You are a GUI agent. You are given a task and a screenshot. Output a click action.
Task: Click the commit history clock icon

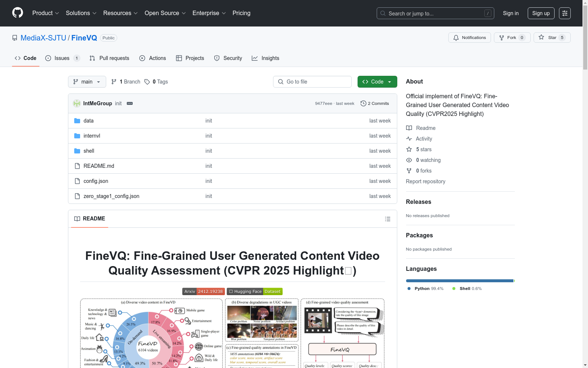tap(363, 103)
